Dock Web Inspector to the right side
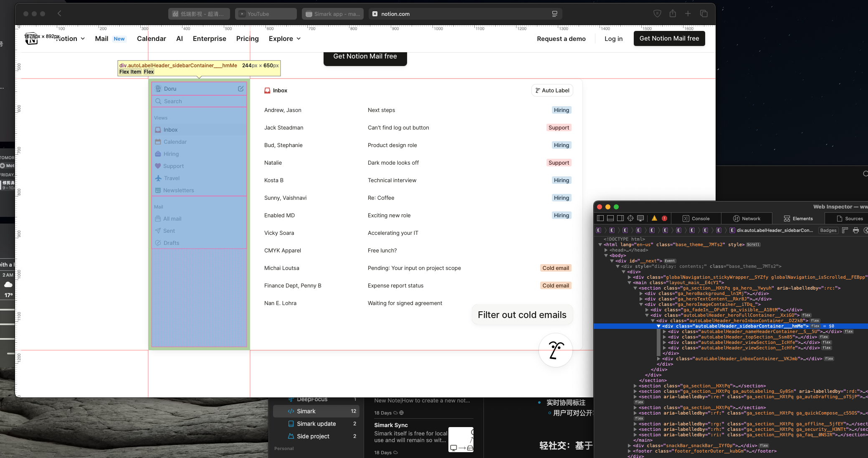The height and width of the screenshot is (458, 868). (x=620, y=218)
